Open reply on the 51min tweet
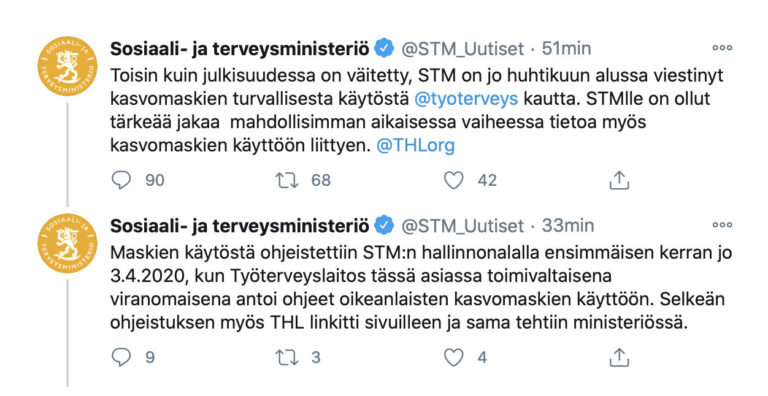768x396 pixels. [121, 180]
